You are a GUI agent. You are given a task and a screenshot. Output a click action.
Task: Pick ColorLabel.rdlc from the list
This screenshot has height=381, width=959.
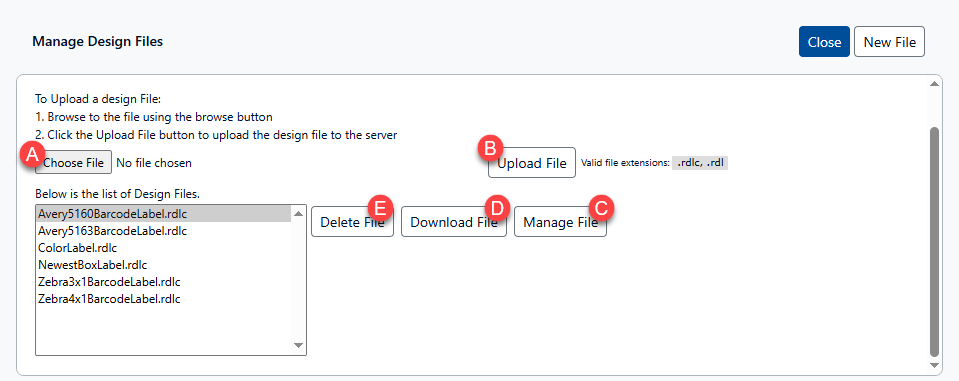coord(163,248)
